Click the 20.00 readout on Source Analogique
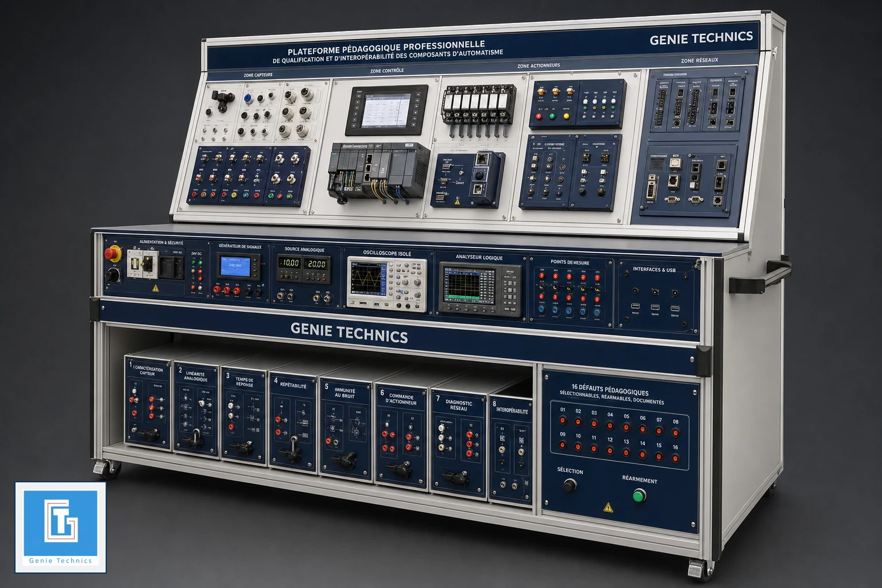The image size is (882, 588). coord(316,264)
